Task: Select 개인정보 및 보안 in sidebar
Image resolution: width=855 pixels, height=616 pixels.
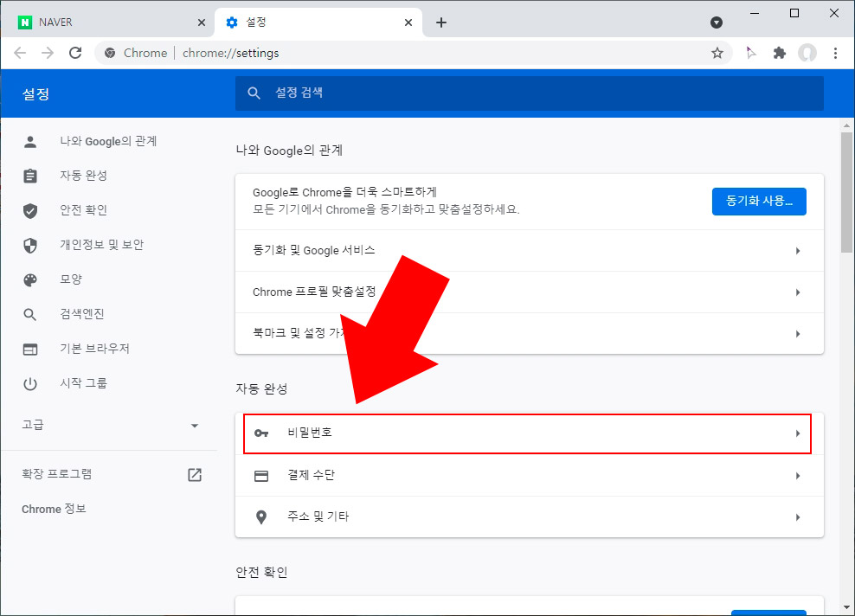Action: coord(101,245)
